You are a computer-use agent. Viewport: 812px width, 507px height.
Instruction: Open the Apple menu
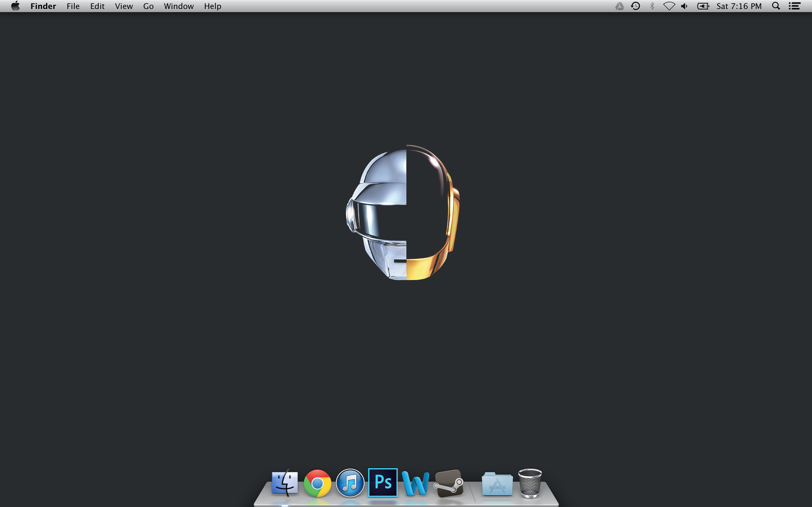(x=16, y=6)
